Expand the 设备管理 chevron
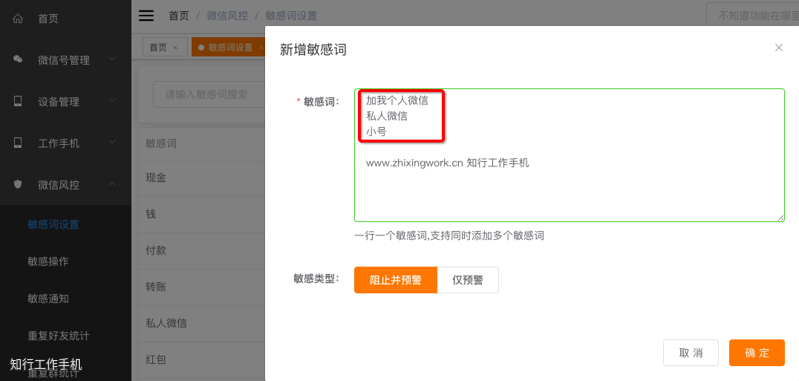The width and height of the screenshot is (799, 381). pos(112,101)
